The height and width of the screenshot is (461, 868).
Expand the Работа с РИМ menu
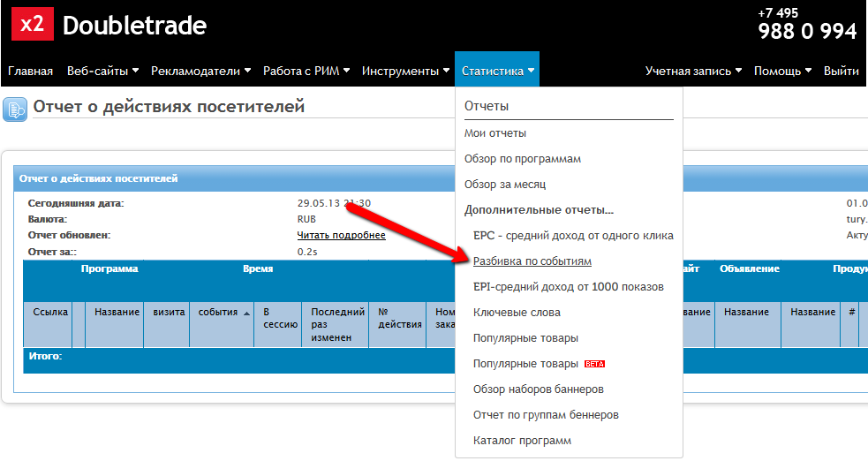306,71
